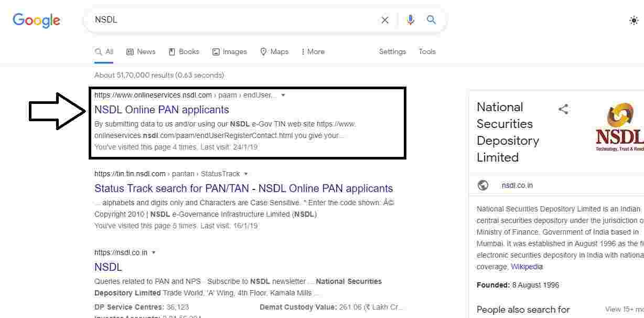Click the magnifying glass search icon
Viewport: 644px width, 318px height.
point(431,20)
